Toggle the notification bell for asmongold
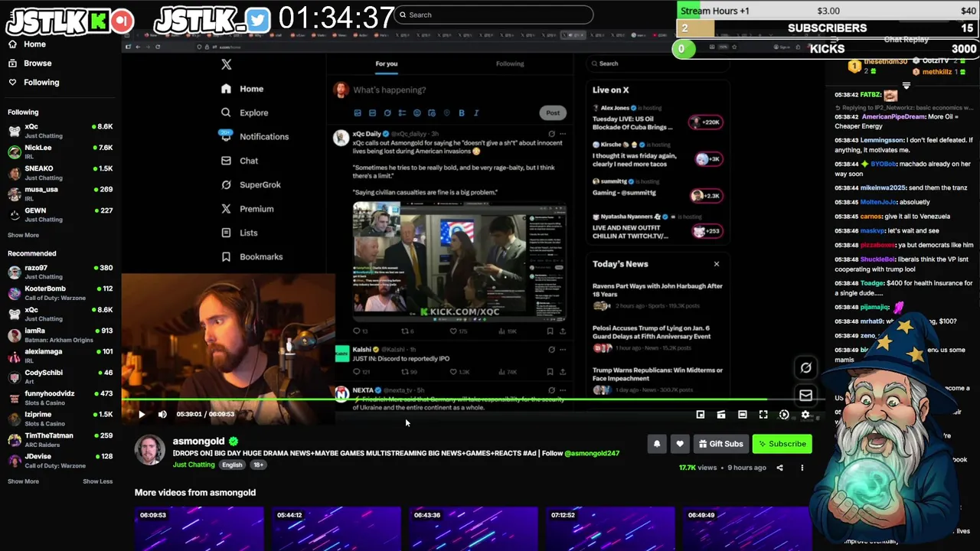The width and height of the screenshot is (980, 551). pyautogui.click(x=656, y=444)
